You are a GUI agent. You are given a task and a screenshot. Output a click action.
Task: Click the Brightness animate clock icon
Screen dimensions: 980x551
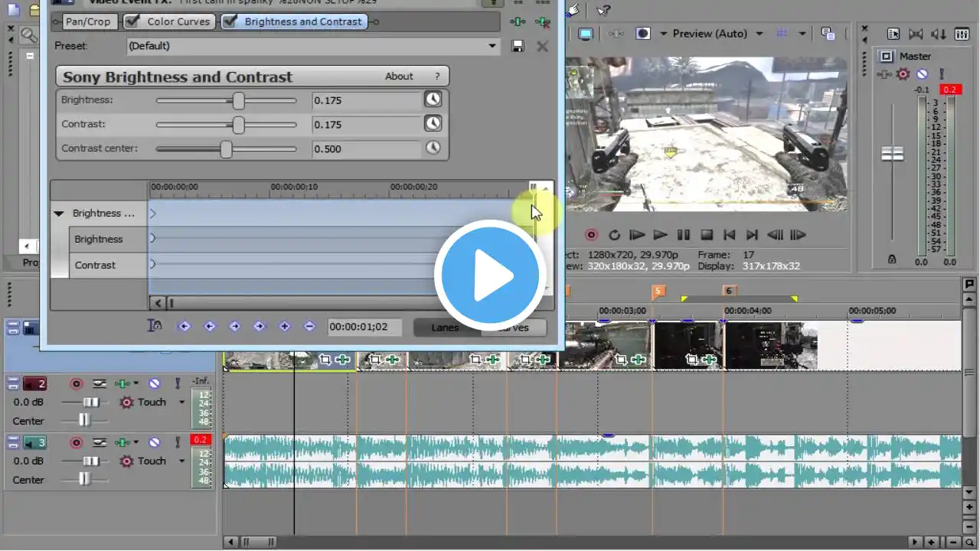coord(433,99)
